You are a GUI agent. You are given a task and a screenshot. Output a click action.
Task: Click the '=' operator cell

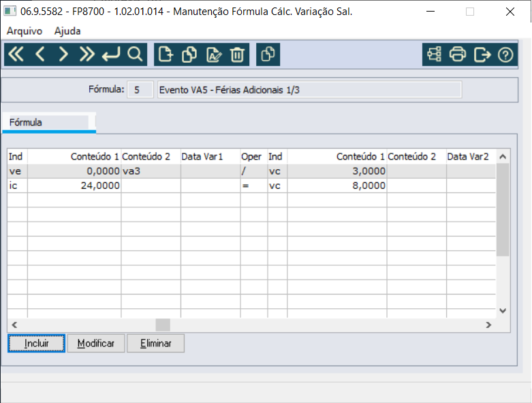point(254,185)
